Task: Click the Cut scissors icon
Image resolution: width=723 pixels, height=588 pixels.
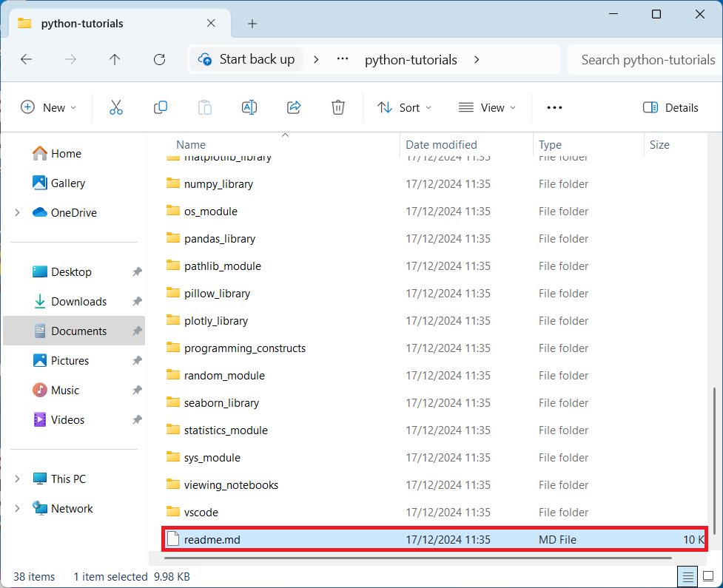Action: tap(116, 107)
